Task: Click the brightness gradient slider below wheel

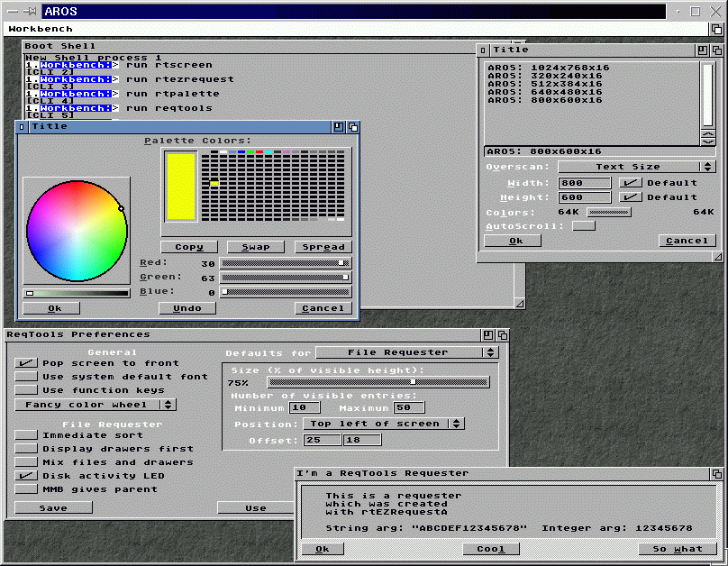Action: point(77,293)
